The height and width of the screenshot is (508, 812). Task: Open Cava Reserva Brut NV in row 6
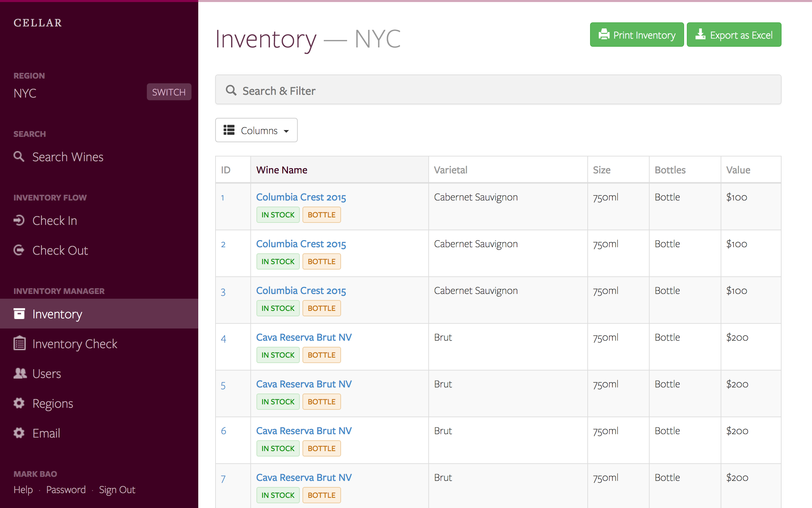304,431
